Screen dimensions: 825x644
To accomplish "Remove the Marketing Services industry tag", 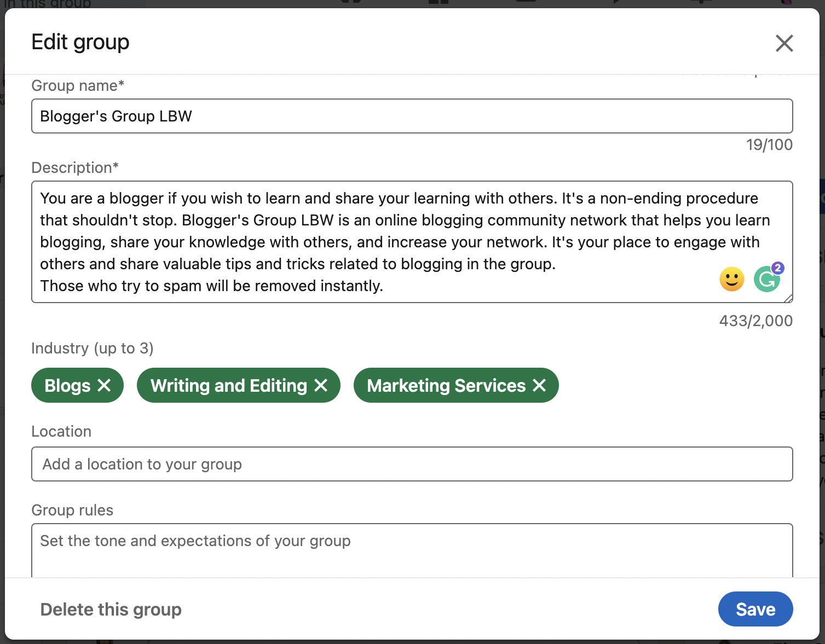I will point(539,385).
